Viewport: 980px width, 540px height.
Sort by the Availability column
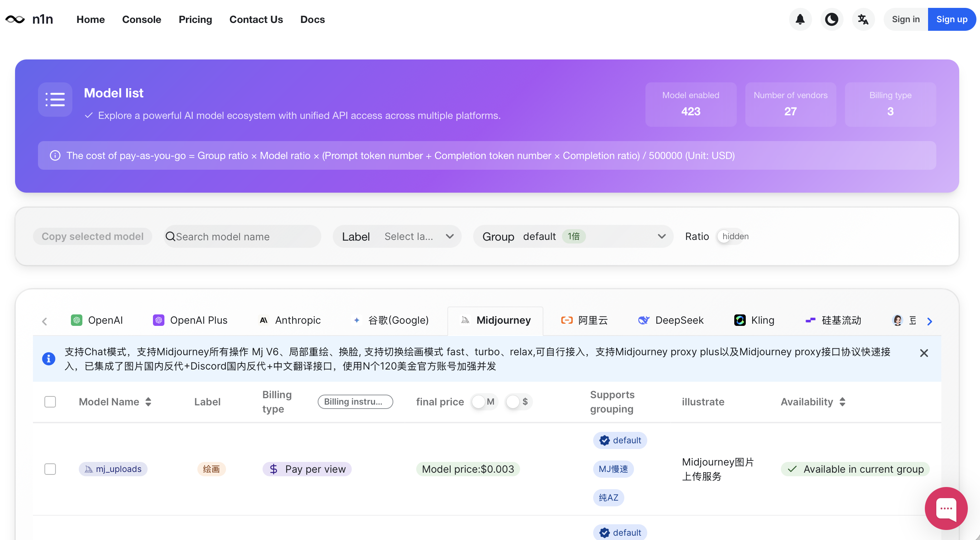(842, 401)
